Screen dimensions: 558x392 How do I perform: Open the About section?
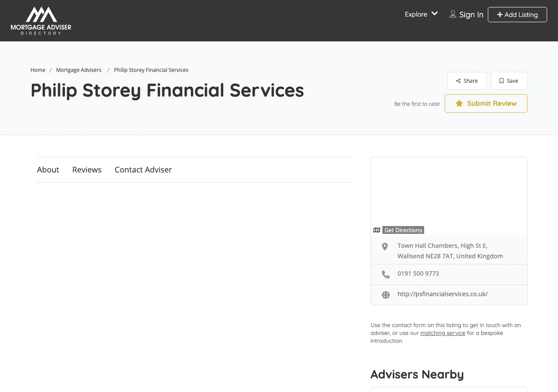(x=48, y=169)
